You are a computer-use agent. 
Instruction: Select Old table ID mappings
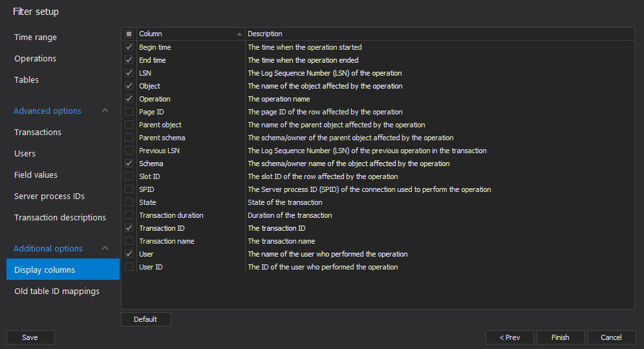(x=57, y=291)
